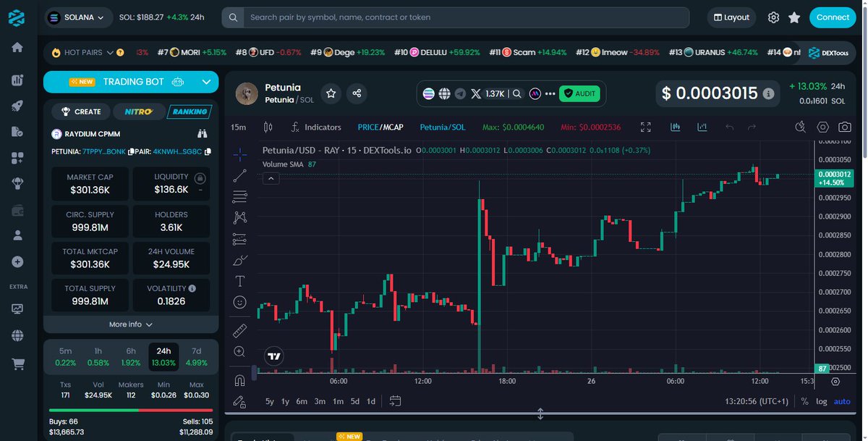Open Petunia's X (Twitter) profile link
868x441 pixels.
(x=475, y=93)
